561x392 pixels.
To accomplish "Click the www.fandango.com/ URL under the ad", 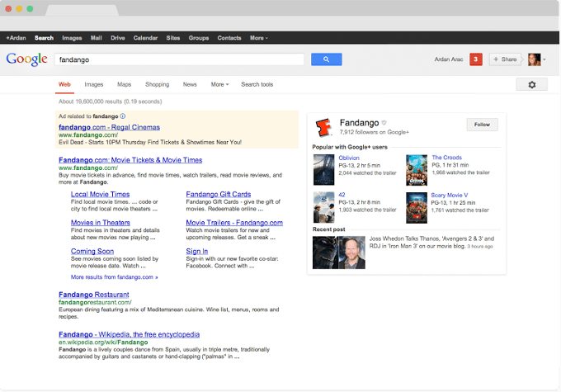I will pyautogui.click(x=88, y=135).
